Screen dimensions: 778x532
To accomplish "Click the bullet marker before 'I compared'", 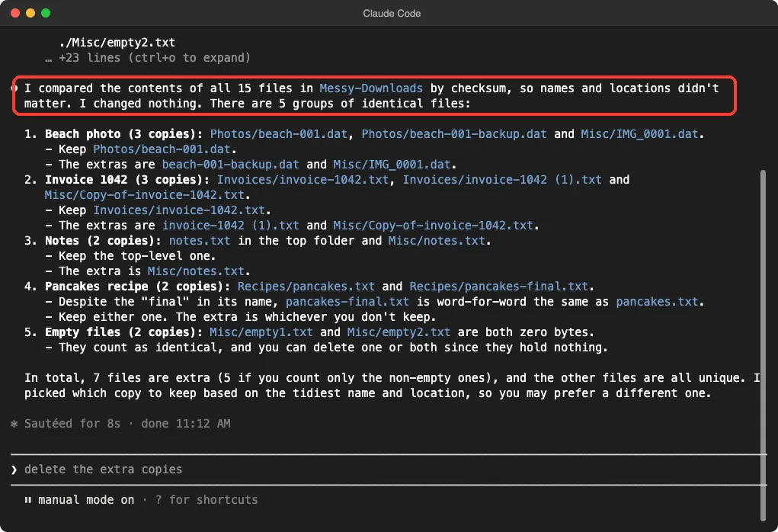I will point(15,88).
